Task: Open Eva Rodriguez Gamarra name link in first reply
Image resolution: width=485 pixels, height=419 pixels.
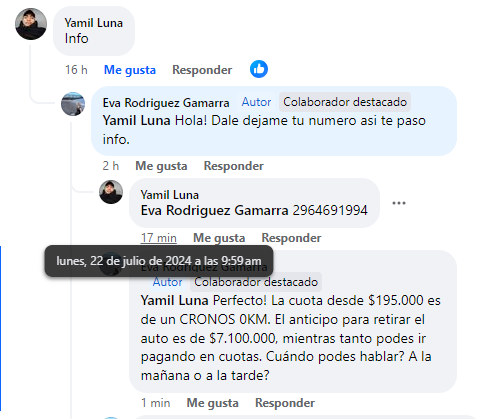Action: 166,103
